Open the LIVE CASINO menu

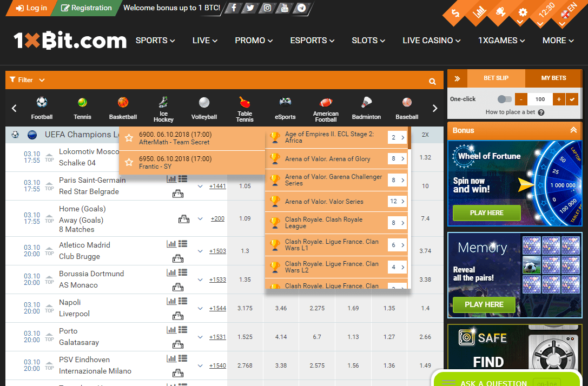click(x=431, y=41)
